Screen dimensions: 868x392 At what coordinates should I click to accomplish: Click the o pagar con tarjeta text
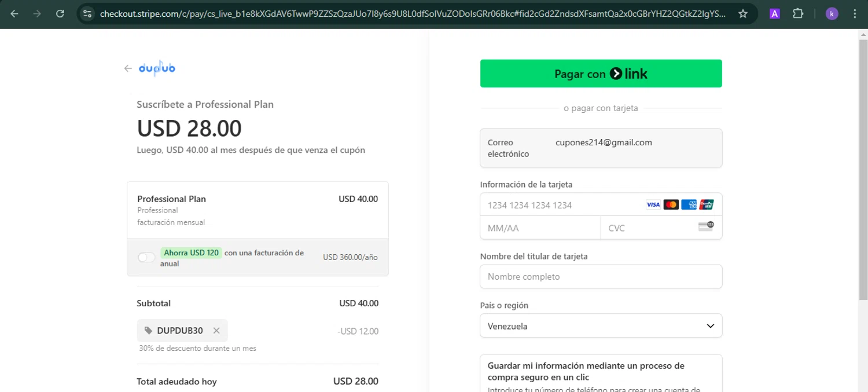tap(601, 108)
